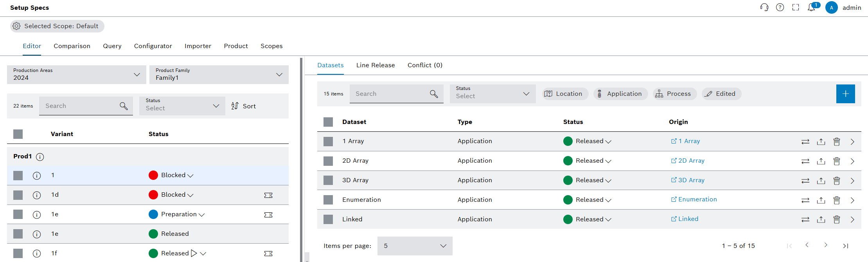Open the Configurator tab

tap(153, 46)
